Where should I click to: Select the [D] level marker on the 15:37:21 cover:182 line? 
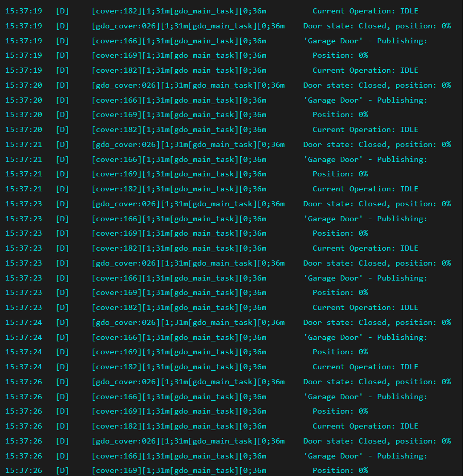click(x=62, y=189)
